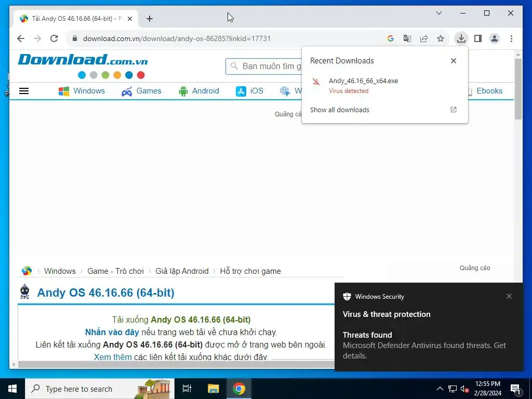
Task: Click the vertical page scrollbar thumb
Action: click(518, 89)
